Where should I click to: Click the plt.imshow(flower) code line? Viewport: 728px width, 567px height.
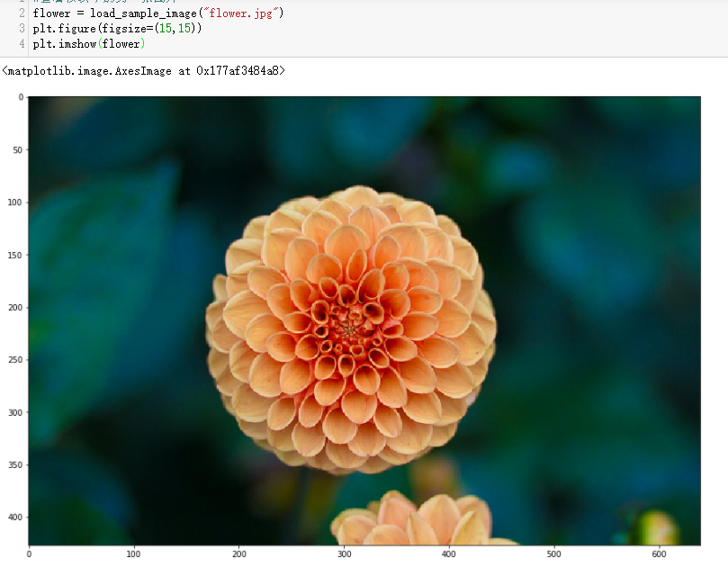89,44
